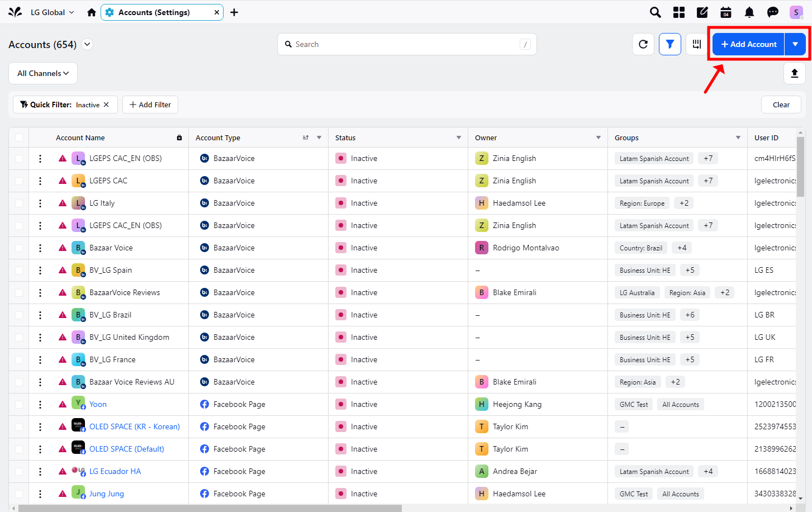
Task: Open the global search magnifier icon
Action: coord(655,12)
